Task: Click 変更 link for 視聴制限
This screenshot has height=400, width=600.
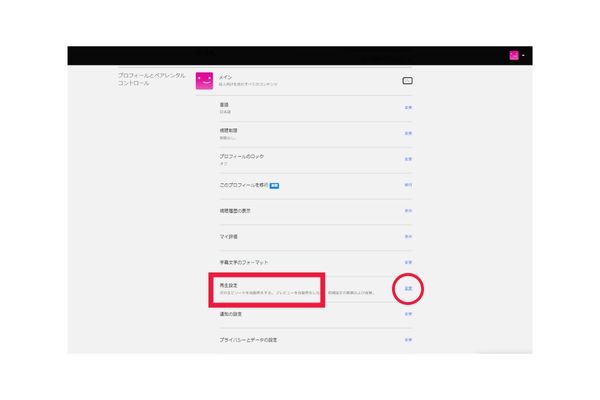Action: coord(408,133)
